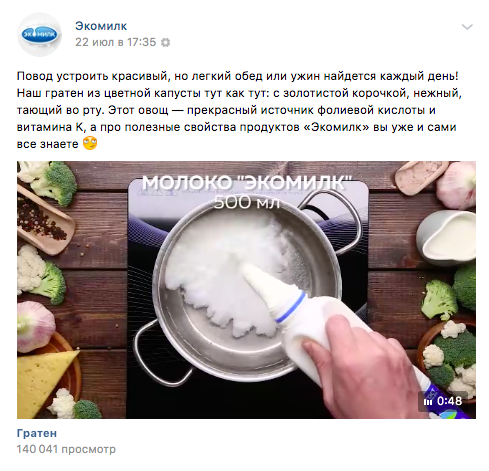This screenshot has height=471, width=489.
Task: Open the 'Гратен' video title link
Action: pos(37,433)
